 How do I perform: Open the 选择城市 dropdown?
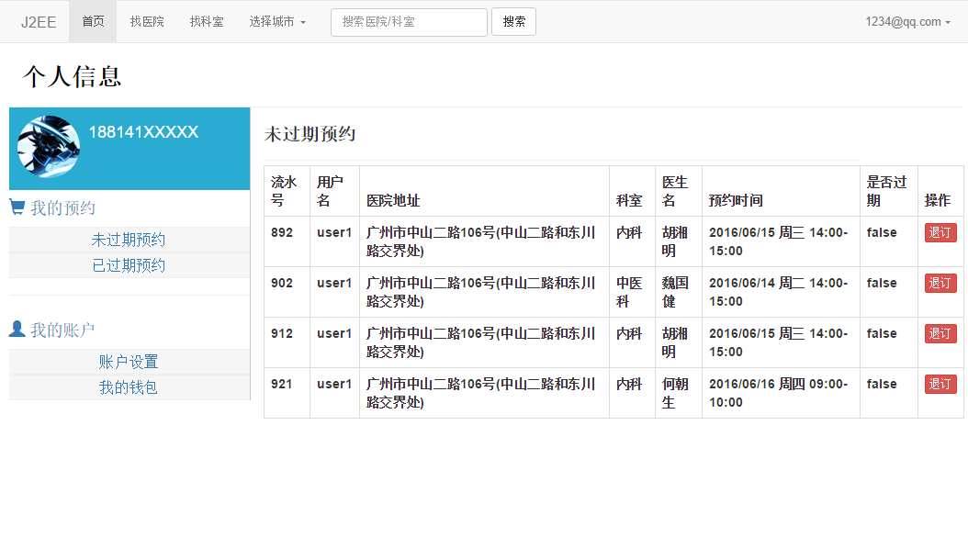[x=276, y=21]
